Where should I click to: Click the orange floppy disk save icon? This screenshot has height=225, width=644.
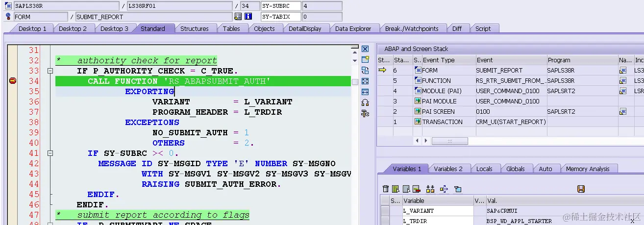(x=581, y=189)
